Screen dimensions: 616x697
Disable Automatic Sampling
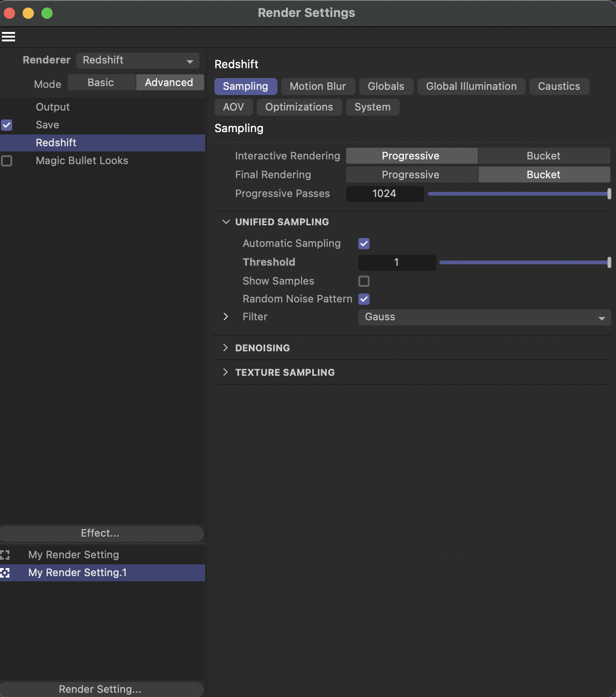pyautogui.click(x=364, y=244)
